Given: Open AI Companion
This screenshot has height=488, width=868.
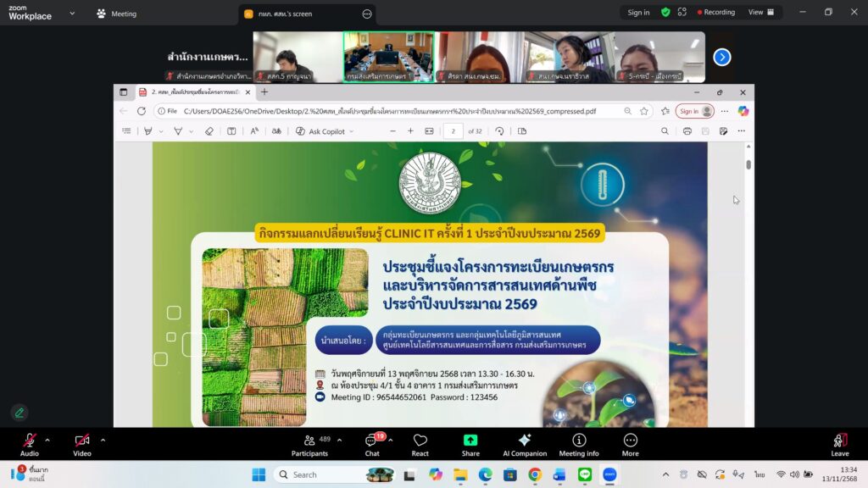Looking at the screenshot, I should (525, 444).
